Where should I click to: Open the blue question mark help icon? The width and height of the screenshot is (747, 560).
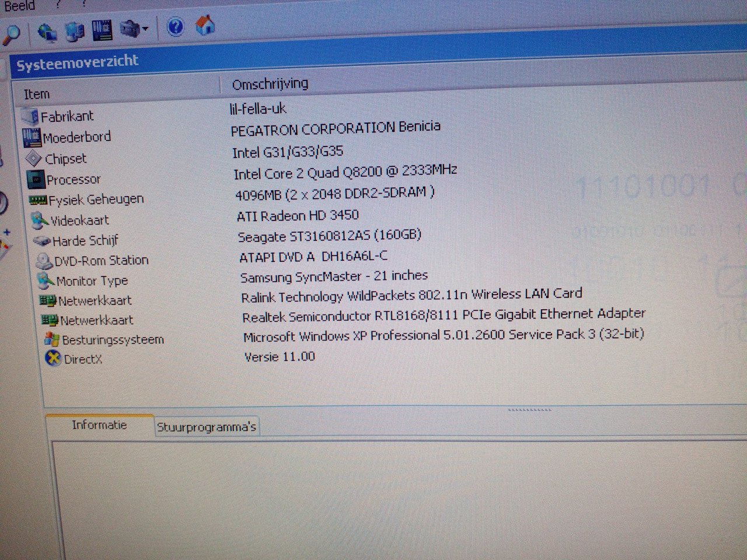click(175, 27)
